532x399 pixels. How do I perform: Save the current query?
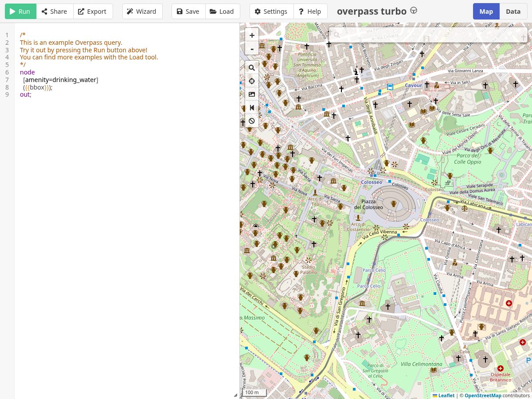(x=188, y=12)
